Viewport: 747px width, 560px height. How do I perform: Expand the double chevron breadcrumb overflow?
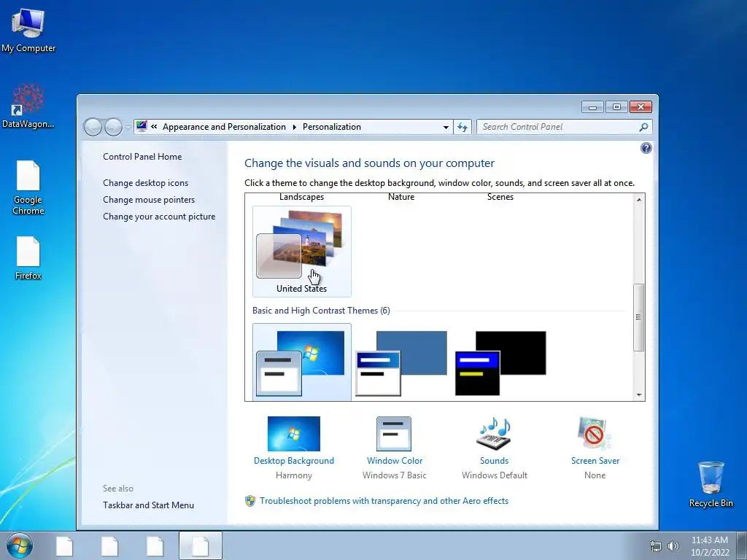154,127
